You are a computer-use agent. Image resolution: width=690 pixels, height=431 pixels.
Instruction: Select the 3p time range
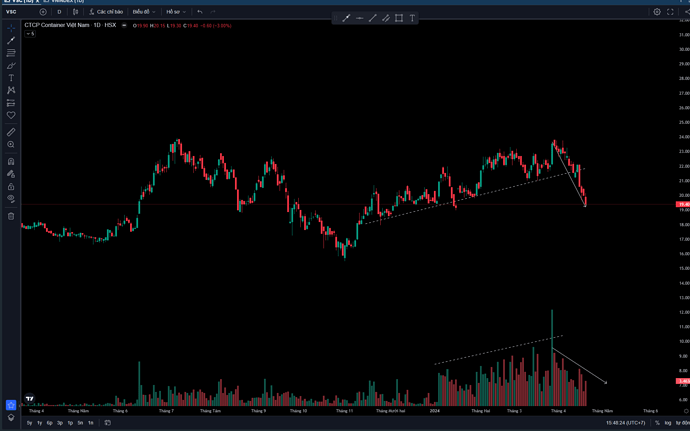pos(59,423)
